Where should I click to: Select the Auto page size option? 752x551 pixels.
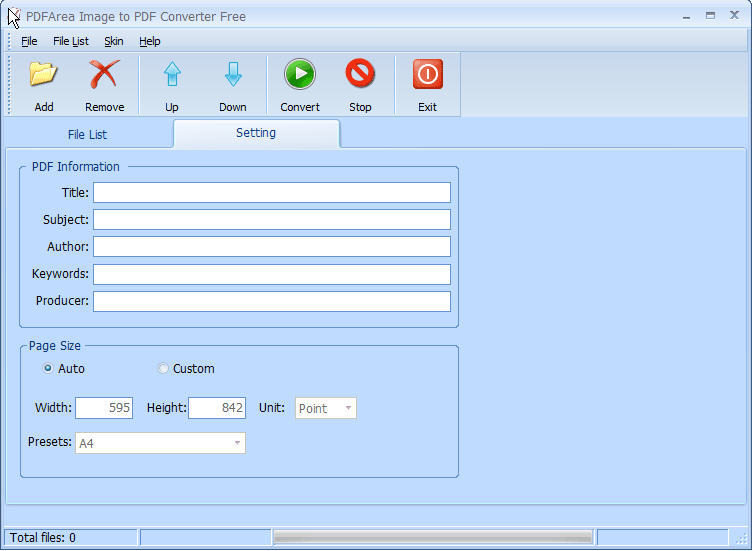48,368
